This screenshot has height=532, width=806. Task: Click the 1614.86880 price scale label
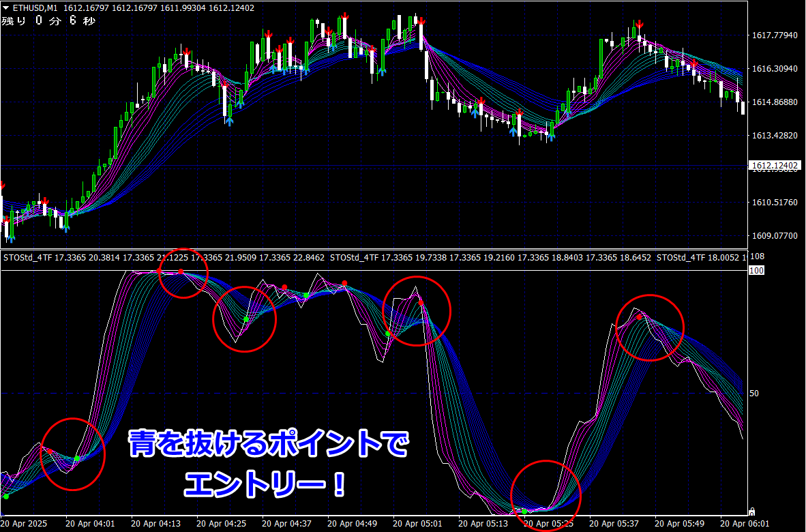(775, 102)
